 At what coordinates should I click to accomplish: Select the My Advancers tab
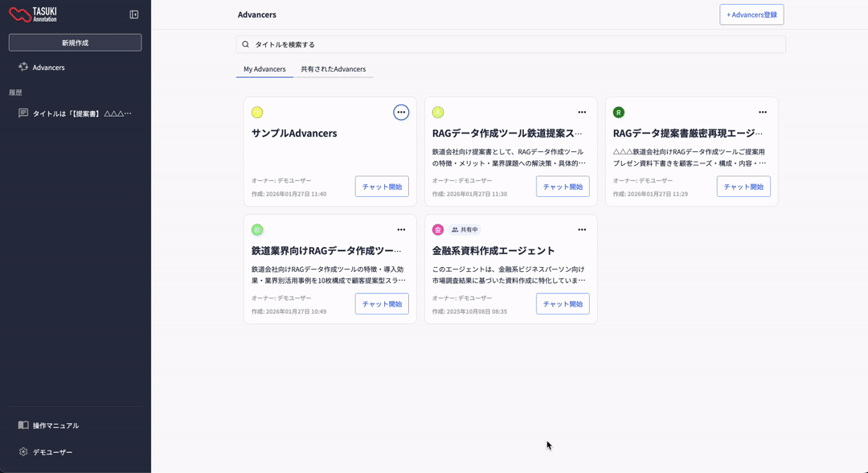pos(264,69)
